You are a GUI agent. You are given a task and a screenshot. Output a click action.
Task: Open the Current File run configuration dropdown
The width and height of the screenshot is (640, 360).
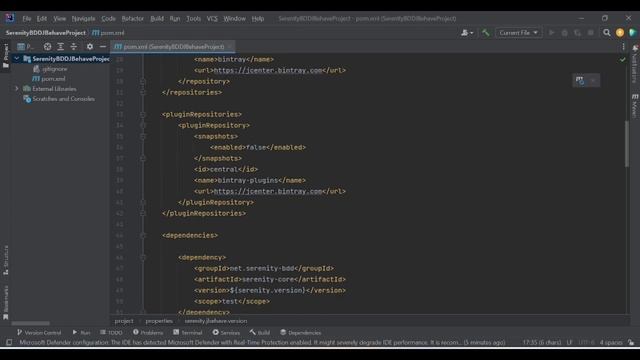coord(518,33)
